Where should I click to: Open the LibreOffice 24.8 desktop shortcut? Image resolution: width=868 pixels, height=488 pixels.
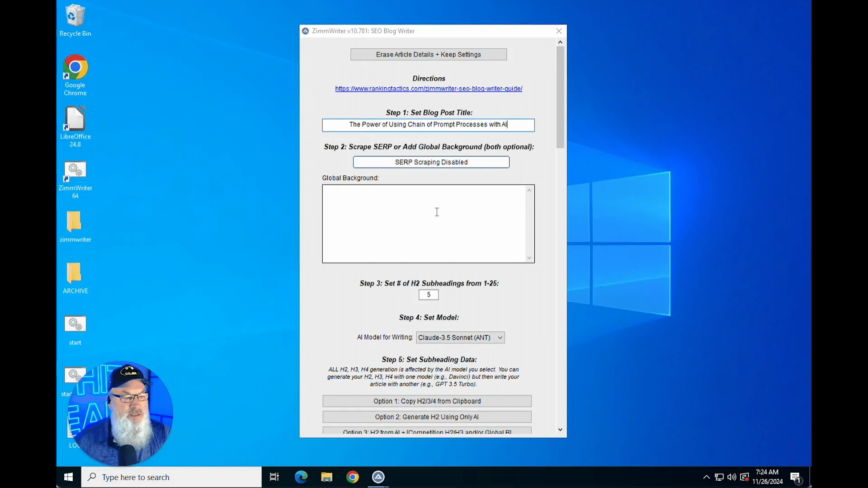pyautogui.click(x=75, y=127)
